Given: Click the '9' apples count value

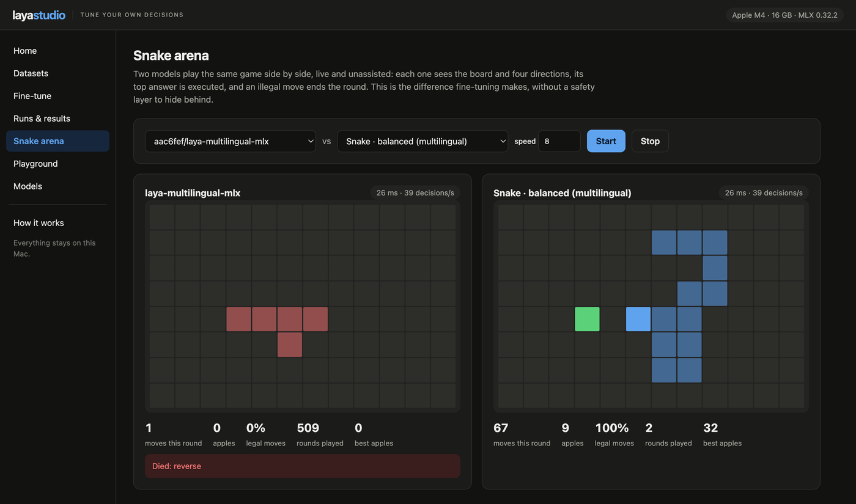Looking at the screenshot, I should (x=565, y=428).
